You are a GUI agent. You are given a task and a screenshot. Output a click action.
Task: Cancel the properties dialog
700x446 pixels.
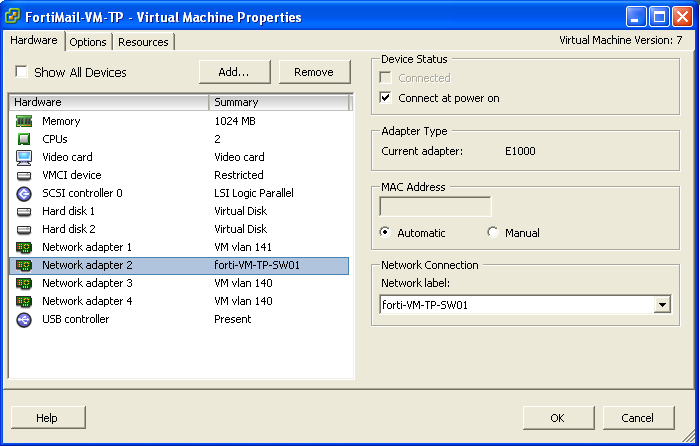(x=638, y=418)
